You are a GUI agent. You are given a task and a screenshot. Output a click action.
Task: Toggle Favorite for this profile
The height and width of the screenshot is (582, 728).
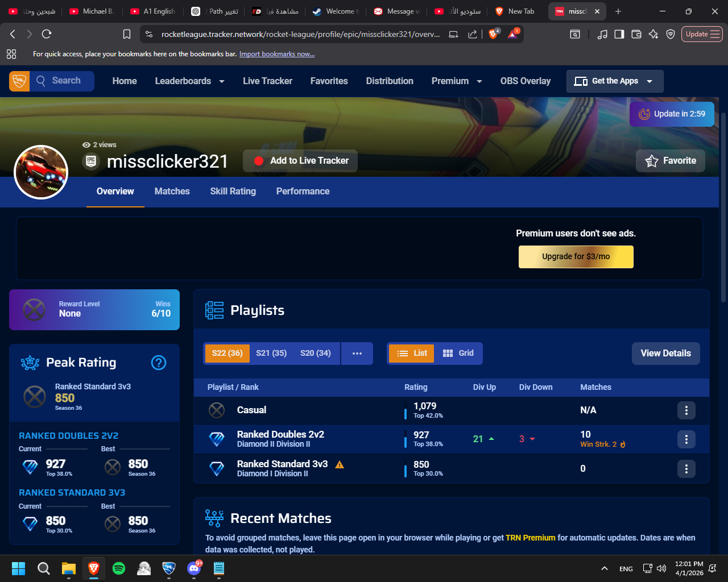tap(671, 161)
